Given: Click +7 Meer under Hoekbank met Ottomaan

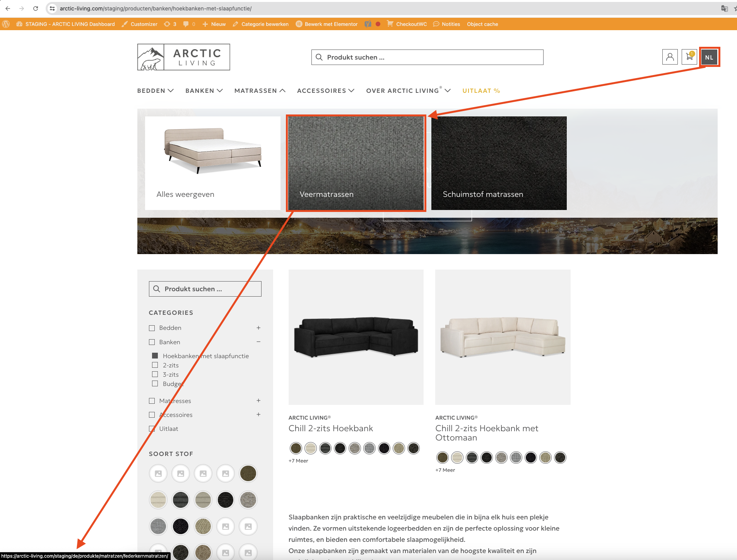Looking at the screenshot, I should (445, 470).
